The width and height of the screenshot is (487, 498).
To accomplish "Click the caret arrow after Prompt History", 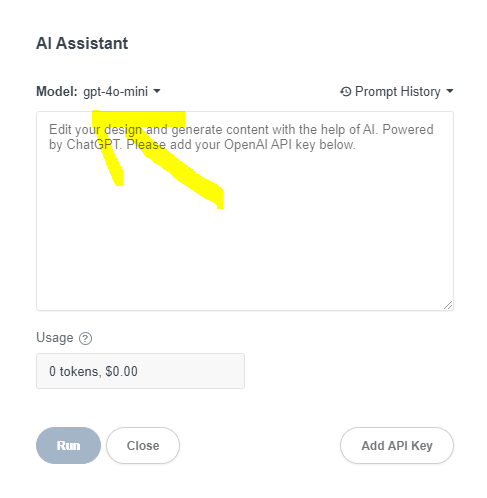I will click(x=450, y=91).
